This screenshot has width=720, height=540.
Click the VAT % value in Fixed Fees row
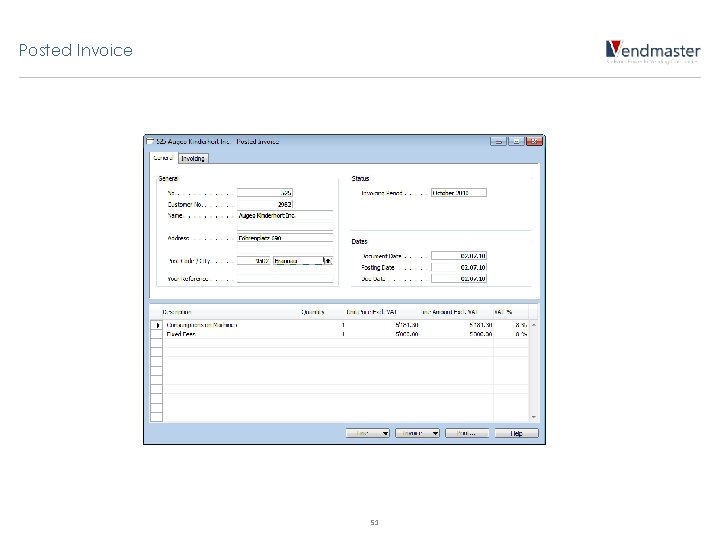click(x=521, y=334)
